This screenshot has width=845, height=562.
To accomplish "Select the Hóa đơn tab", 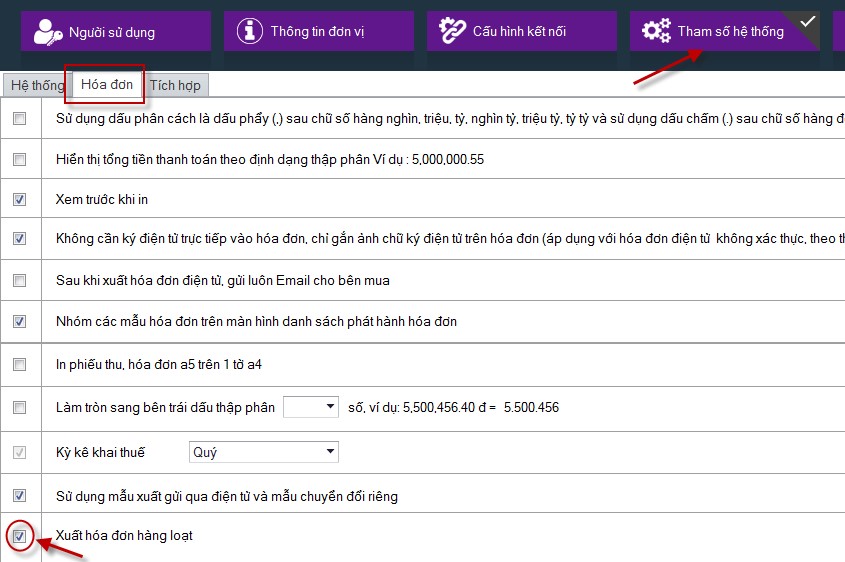I will [106, 84].
